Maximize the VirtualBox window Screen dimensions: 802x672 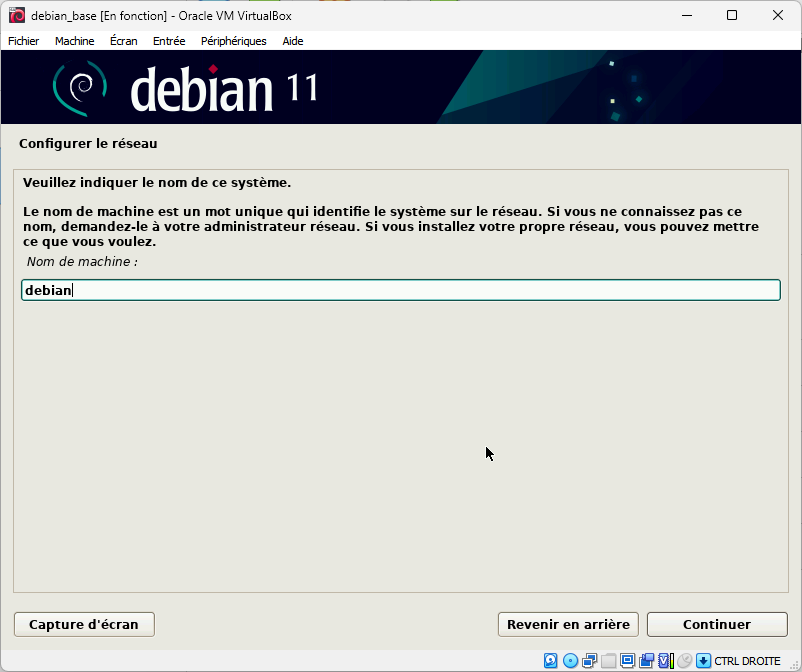[732, 15]
